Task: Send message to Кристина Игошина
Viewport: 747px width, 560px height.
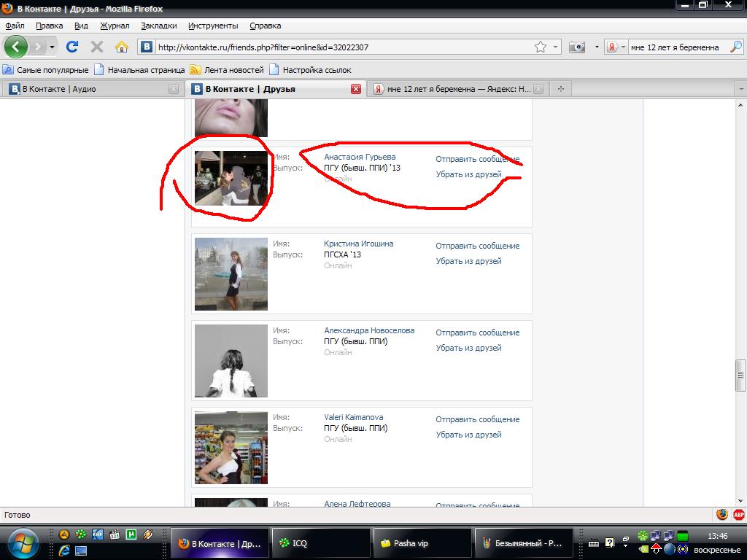Action: click(477, 246)
